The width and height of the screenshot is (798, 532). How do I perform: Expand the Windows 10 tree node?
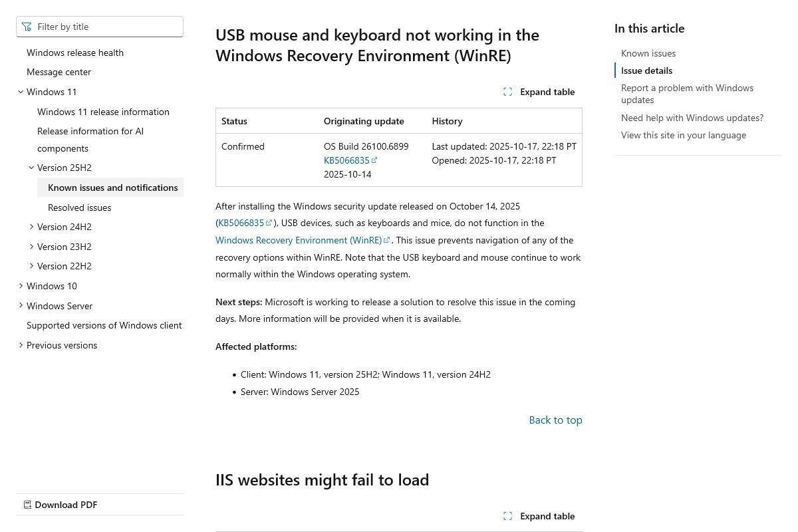(21, 286)
